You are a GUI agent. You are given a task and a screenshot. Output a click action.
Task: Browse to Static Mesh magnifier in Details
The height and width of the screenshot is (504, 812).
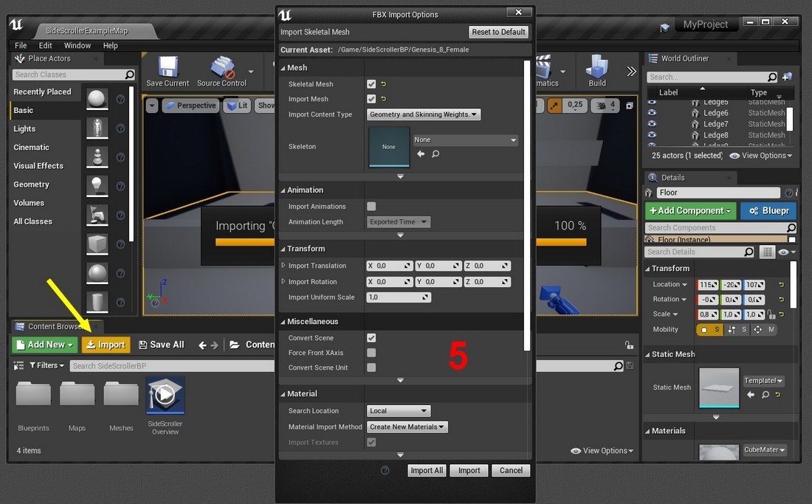pyautogui.click(x=765, y=395)
